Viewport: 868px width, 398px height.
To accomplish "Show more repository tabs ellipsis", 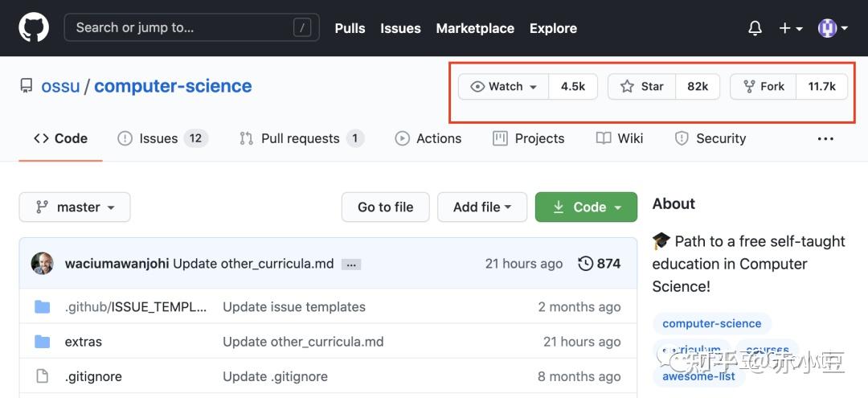I will point(825,138).
